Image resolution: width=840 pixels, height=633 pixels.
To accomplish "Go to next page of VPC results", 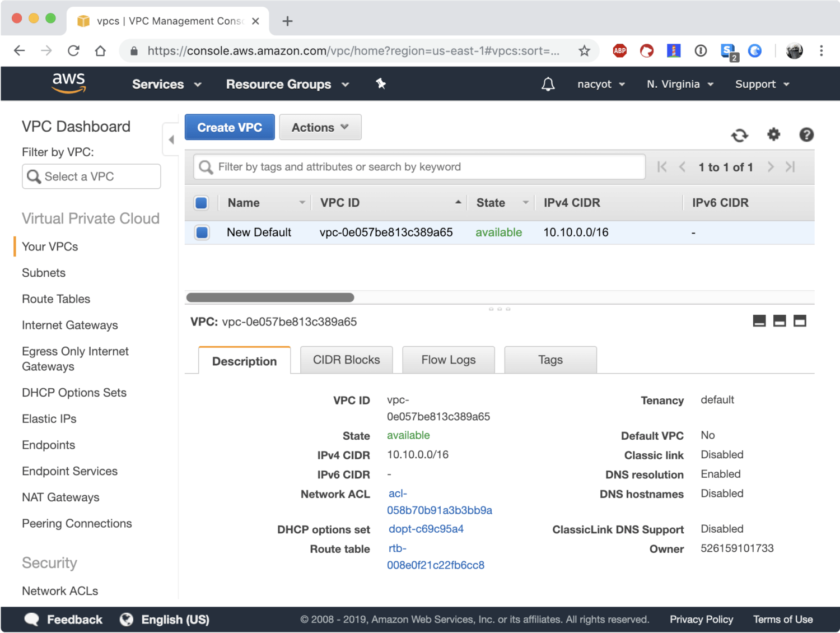I will 771,167.
